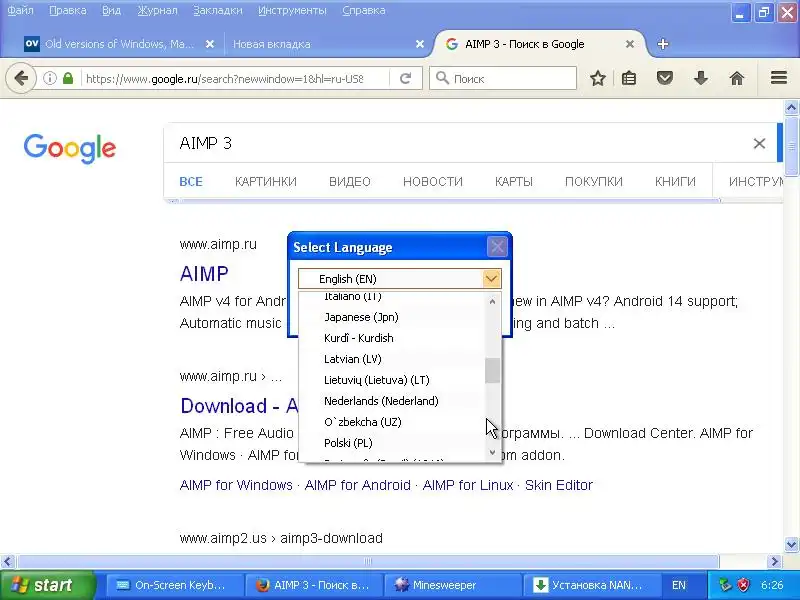Switch to the Minesweeper taskbar button
The height and width of the screenshot is (600, 800).
453,585
